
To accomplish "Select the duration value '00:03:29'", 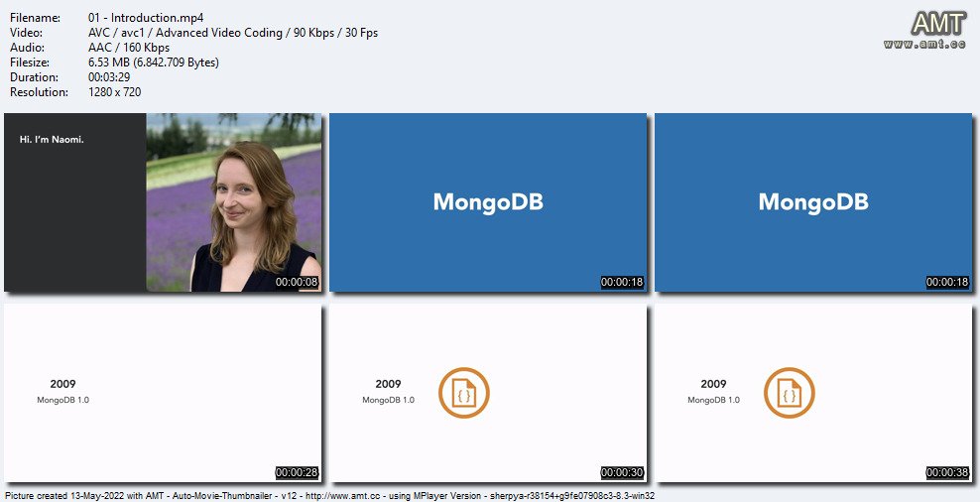I will tap(109, 77).
